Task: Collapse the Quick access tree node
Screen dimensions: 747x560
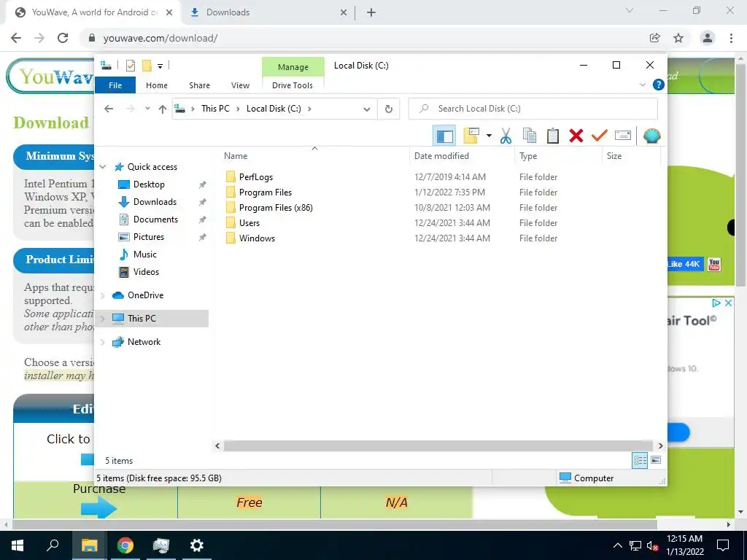Action: (102, 167)
